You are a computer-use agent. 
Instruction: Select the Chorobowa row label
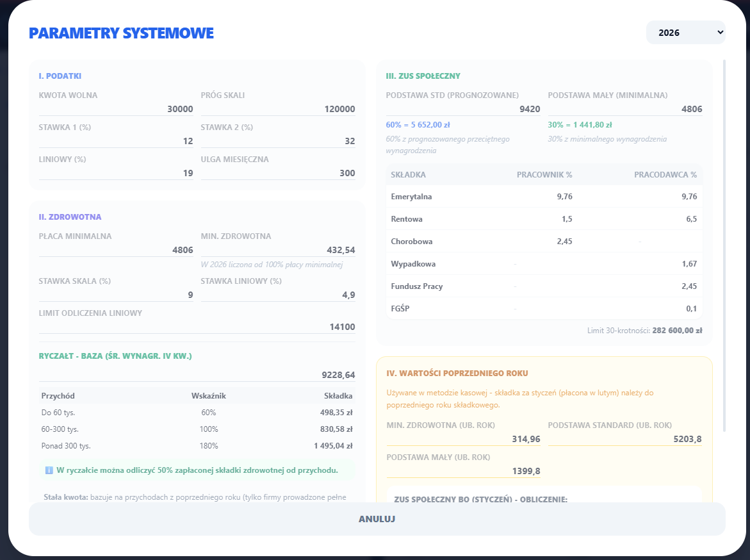click(x=412, y=241)
